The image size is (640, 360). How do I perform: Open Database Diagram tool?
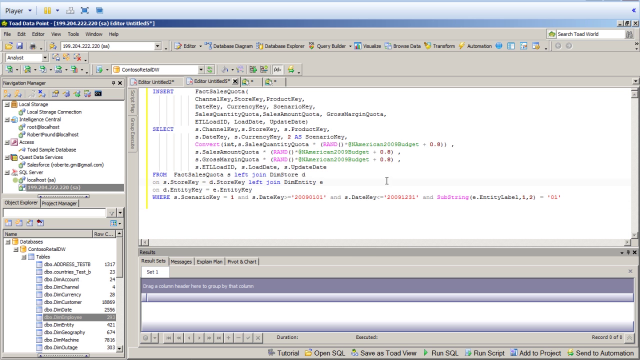(x=229, y=46)
